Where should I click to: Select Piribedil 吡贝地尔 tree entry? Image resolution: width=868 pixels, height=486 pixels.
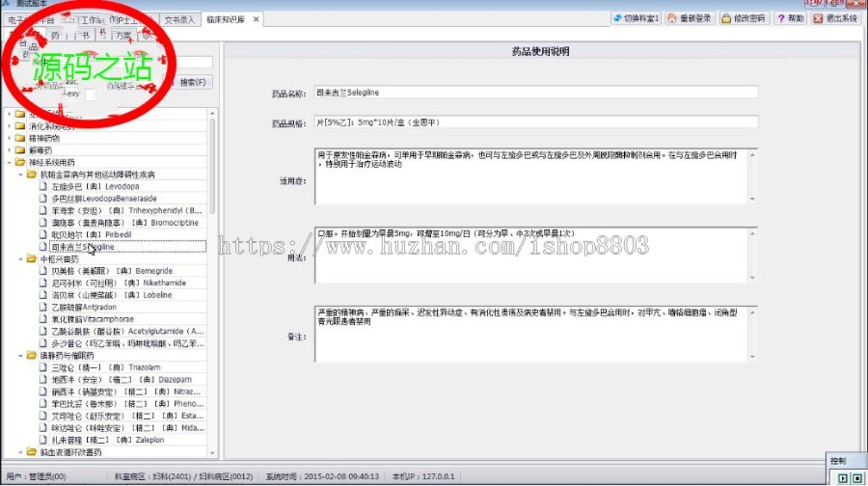92,234
